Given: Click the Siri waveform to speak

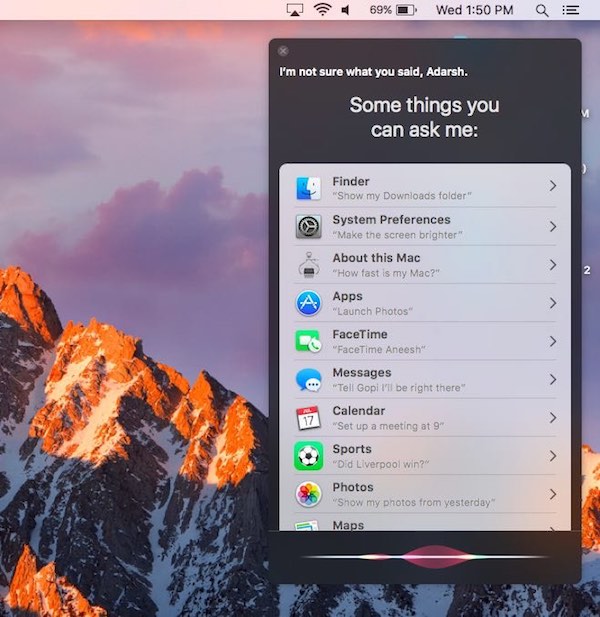Looking at the screenshot, I should 425,556.
